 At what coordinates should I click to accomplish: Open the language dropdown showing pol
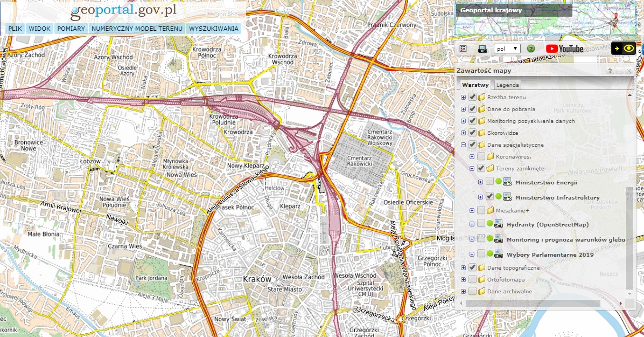(x=507, y=49)
